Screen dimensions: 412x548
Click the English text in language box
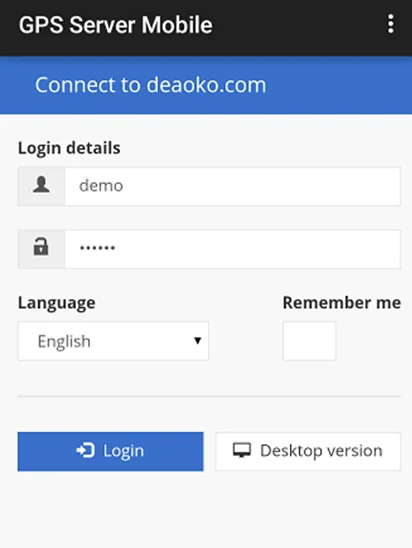coord(64,341)
